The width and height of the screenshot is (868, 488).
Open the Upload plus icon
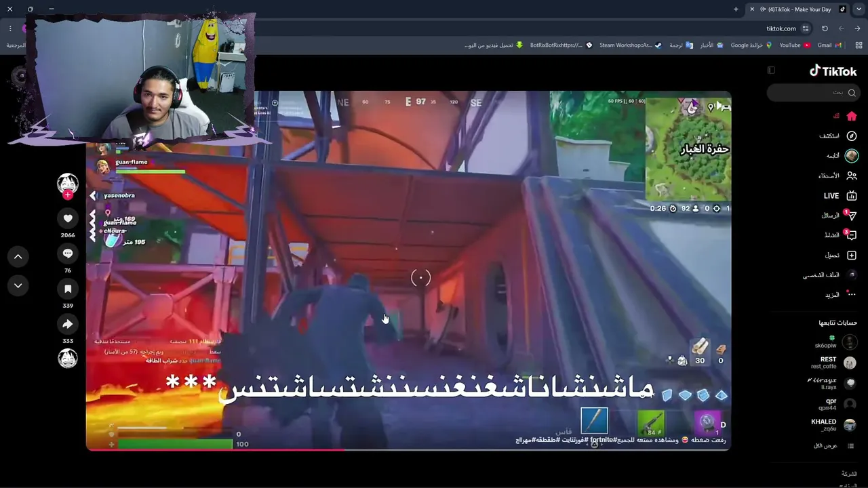point(852,256)
